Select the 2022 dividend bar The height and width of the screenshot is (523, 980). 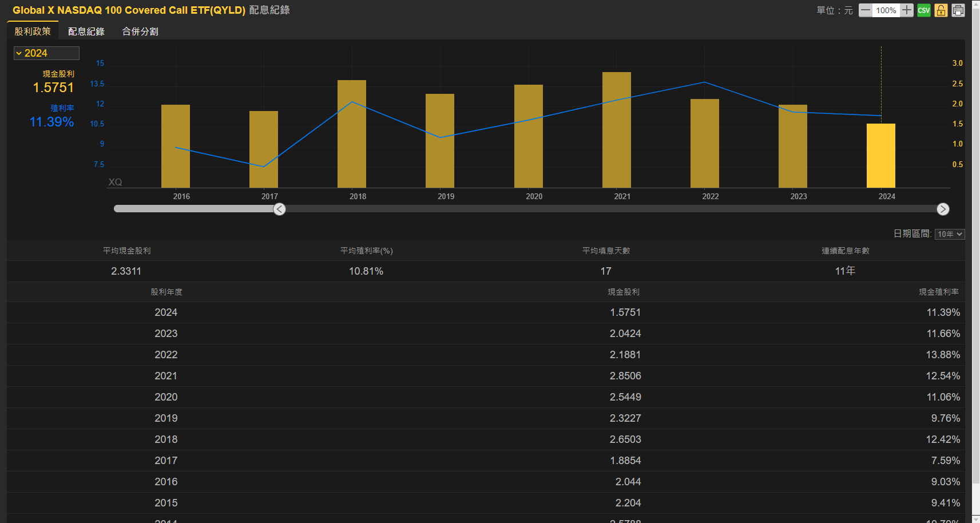click(x=705, y=143)
